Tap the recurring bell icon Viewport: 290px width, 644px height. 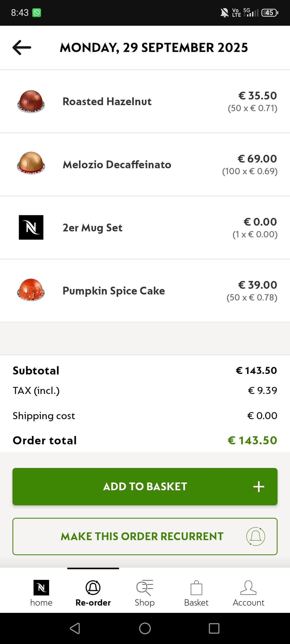pos(256,536)
